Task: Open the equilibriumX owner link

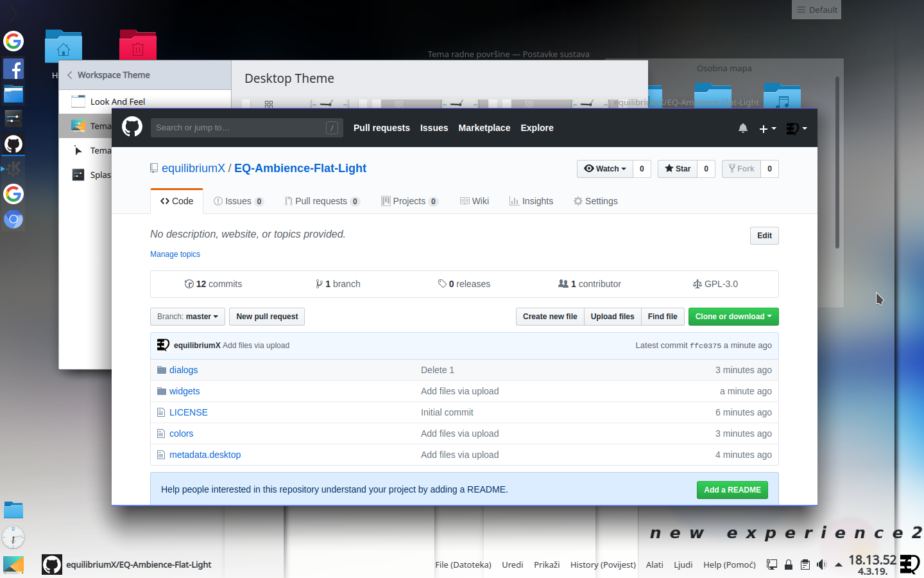Action: (193, 168)
